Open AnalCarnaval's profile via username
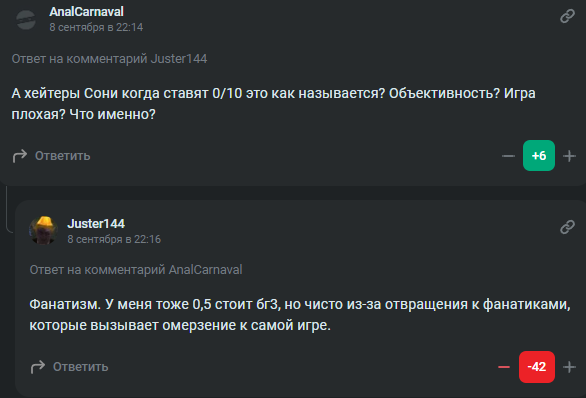 click(x=86, y=12)
